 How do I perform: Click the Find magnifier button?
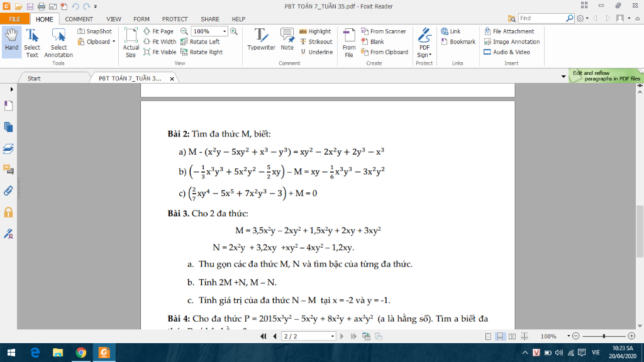click(x=570, y=18)
